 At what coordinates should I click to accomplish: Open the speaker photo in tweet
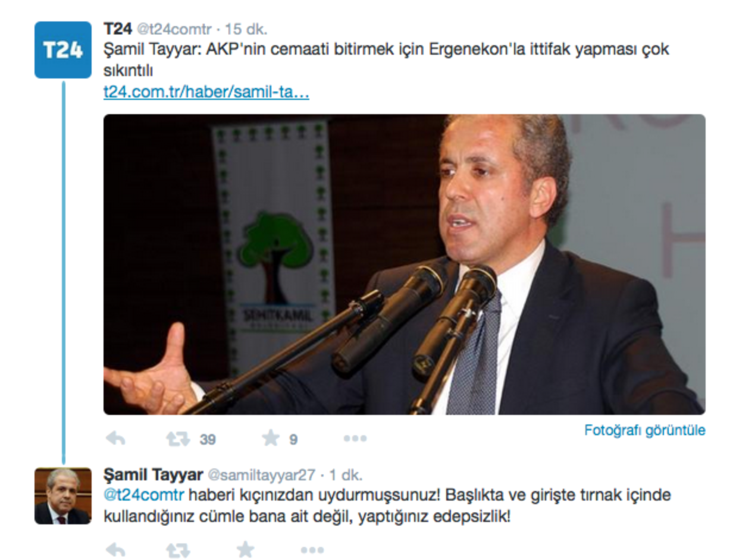[405, 265]
